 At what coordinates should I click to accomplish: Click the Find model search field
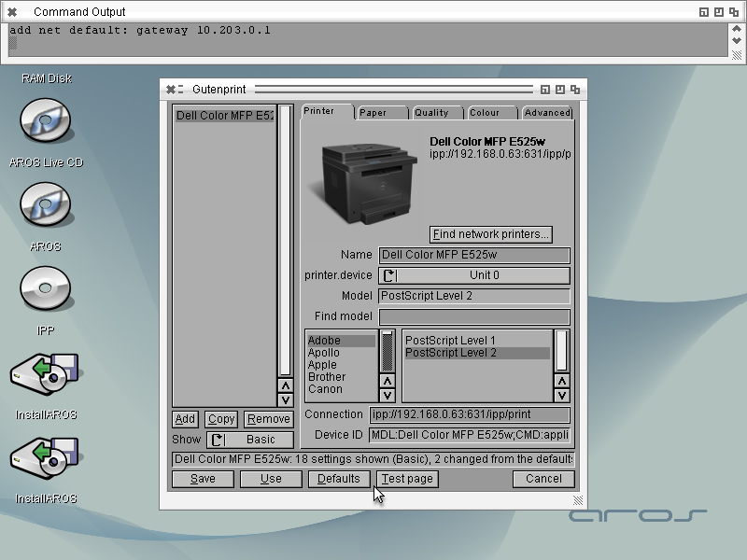[474, 316]
